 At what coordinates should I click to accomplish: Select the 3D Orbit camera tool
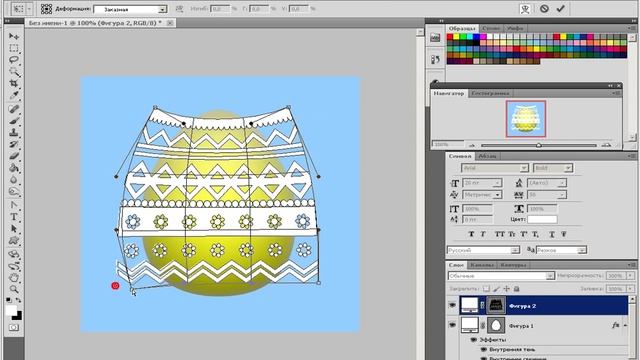[14, 266]
